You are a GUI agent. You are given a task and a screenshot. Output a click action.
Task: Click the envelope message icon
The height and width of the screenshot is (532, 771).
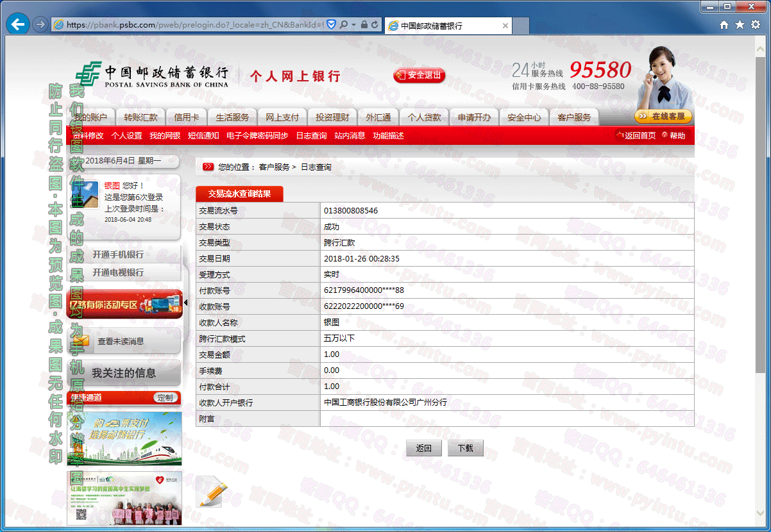pos(81,341)
